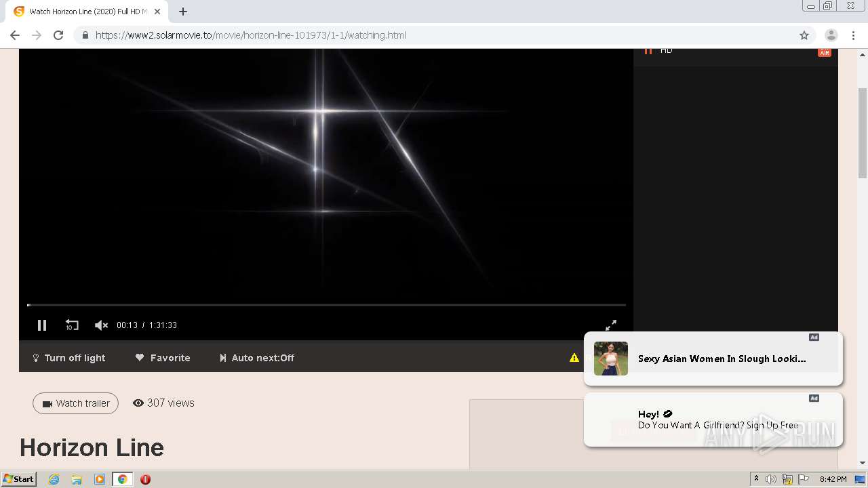
Task: Click the video current time 00:13
Action: (127, 325)
